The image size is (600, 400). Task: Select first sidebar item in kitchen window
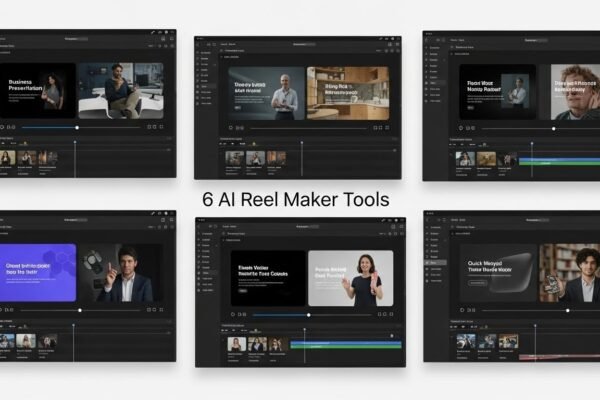coord(204,53)
